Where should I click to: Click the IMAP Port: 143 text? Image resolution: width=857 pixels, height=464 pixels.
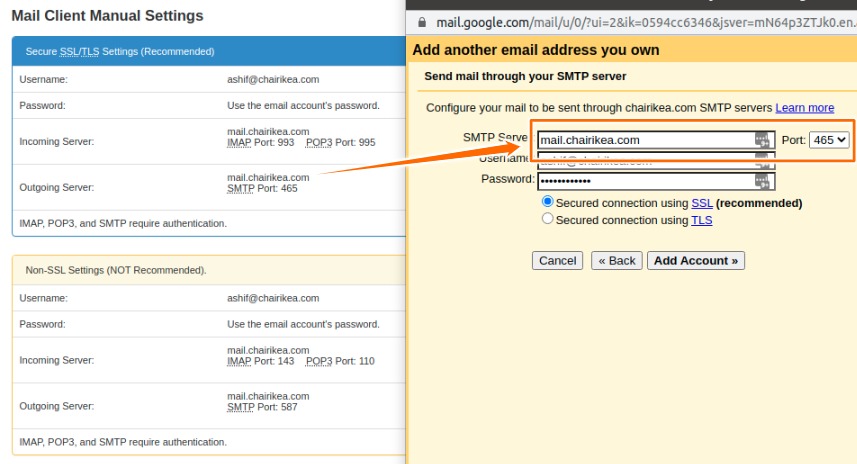261,361
